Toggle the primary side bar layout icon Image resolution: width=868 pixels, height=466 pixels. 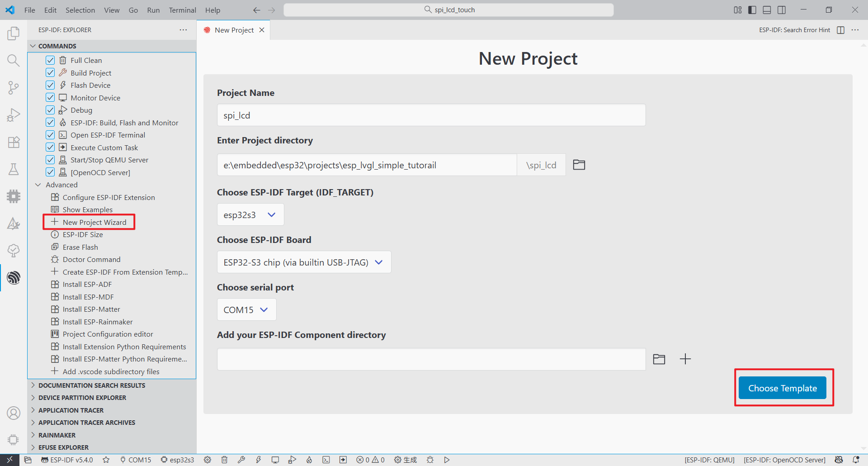[x=752, y=10]
